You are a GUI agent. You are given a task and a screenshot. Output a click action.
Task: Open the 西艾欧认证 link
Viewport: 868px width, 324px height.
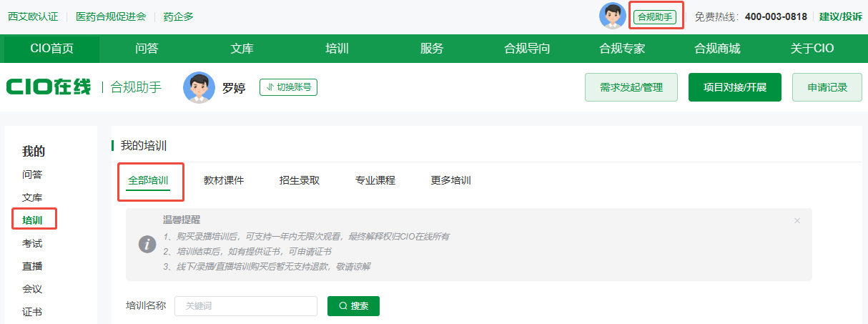coord(33,16)
